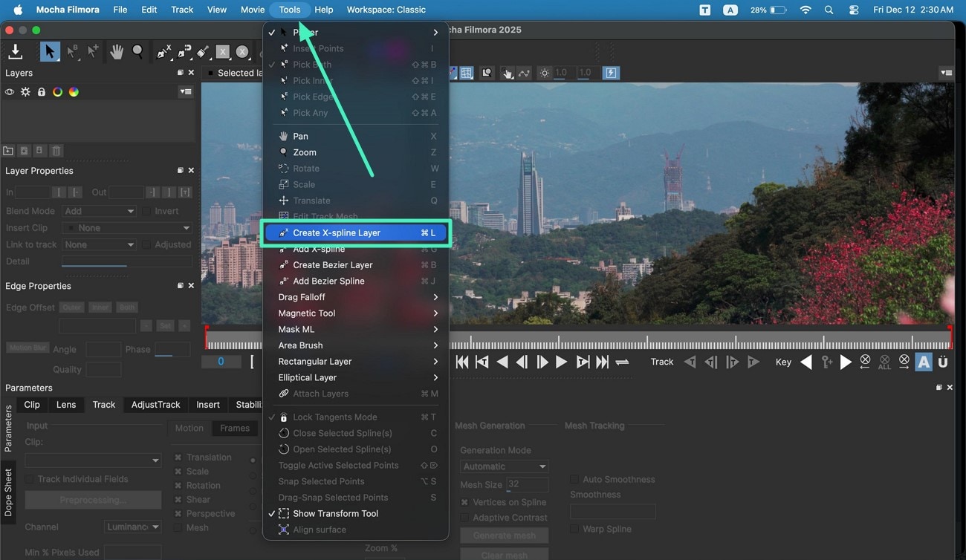The height and width of the screenshot is (560, 966).
Task: Select the arrow selection tool
Action: [49, 51]
